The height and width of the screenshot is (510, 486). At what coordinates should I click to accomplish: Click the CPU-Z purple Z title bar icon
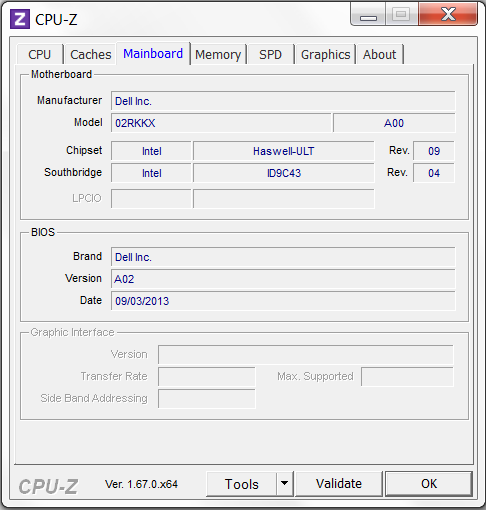pyautogui.click(x=20, y=19)
